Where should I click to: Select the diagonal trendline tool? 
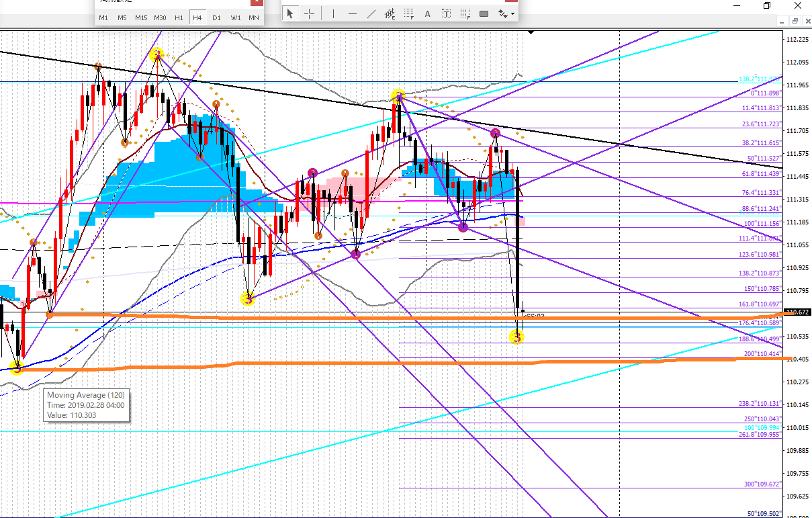click(371, 13)
